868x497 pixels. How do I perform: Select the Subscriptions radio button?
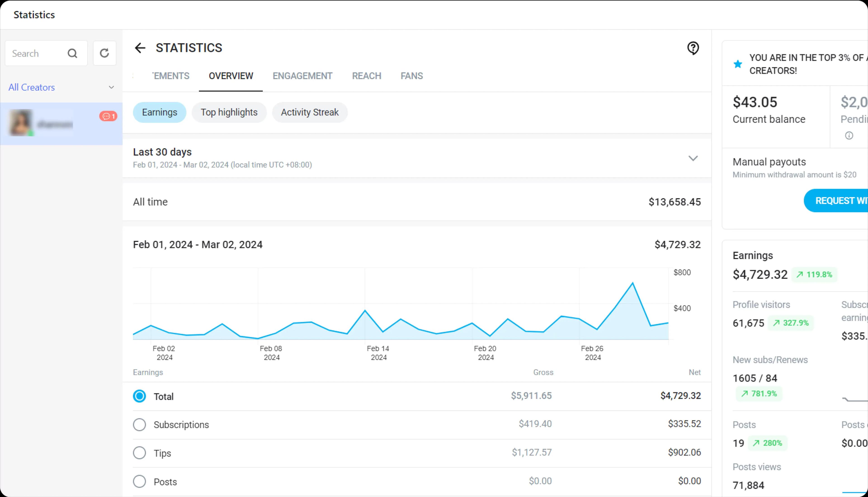coord(139,424)
